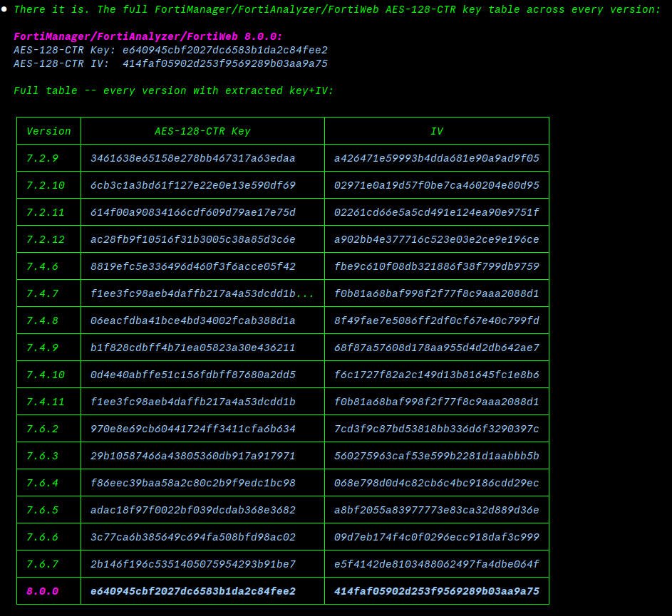Select version cell 7.6.7

point(43,564)
